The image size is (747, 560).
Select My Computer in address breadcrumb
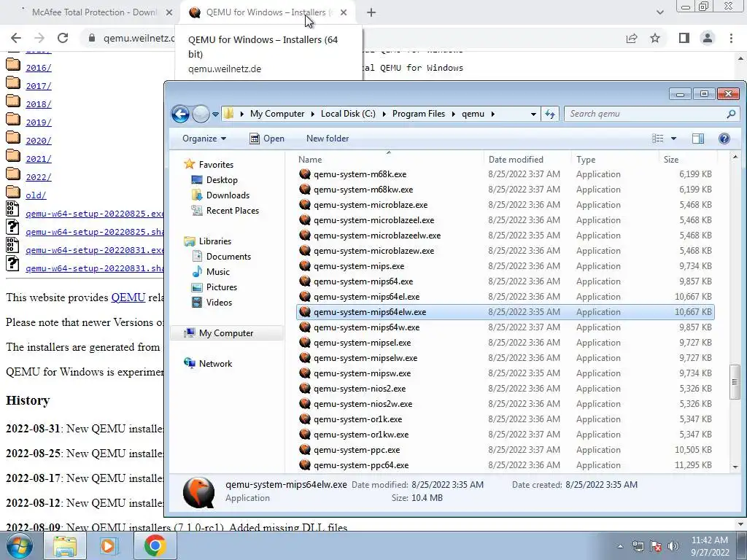(276, 114)
